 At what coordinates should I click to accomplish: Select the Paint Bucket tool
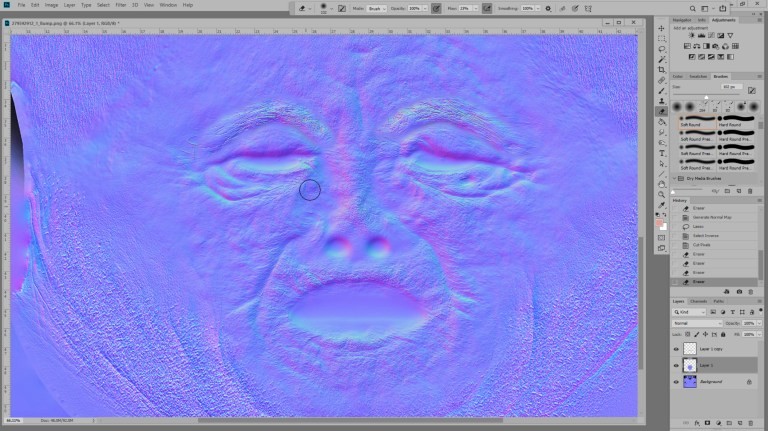[662, 122]
